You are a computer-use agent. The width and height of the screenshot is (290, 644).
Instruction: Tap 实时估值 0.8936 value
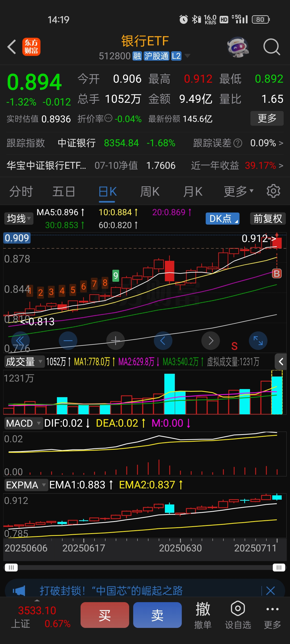point(56,119)
